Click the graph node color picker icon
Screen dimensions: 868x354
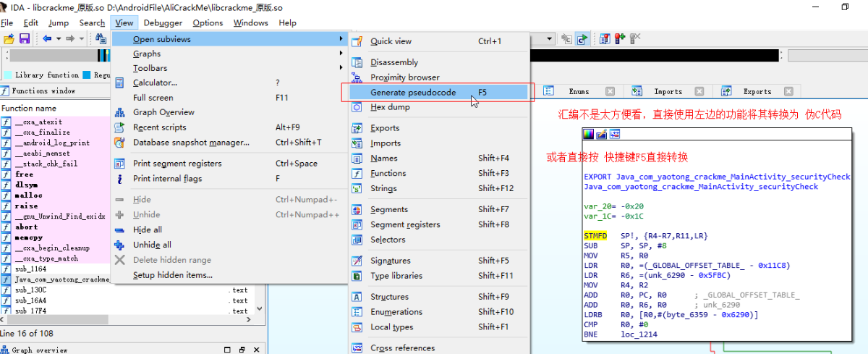[589, 134]
